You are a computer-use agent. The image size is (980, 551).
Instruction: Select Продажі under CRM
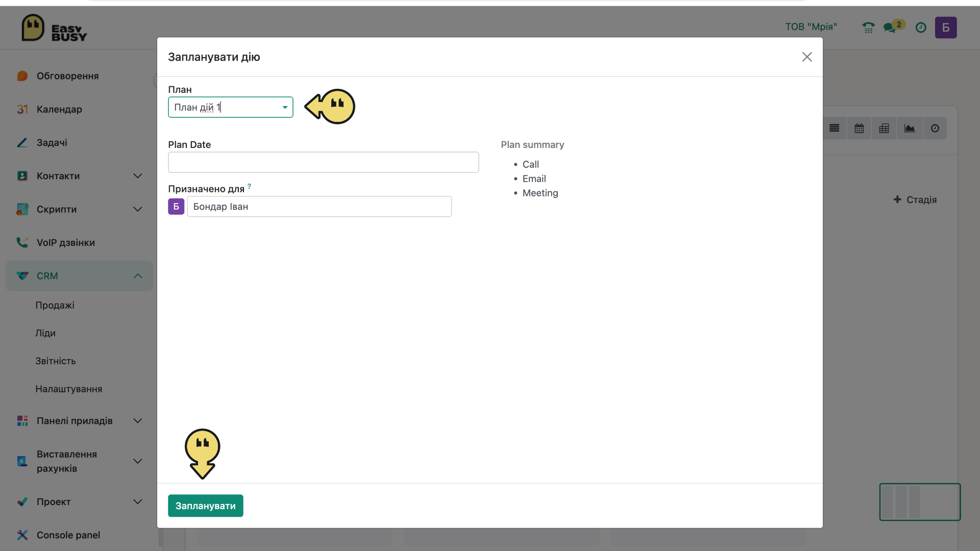tap(55, 305)
